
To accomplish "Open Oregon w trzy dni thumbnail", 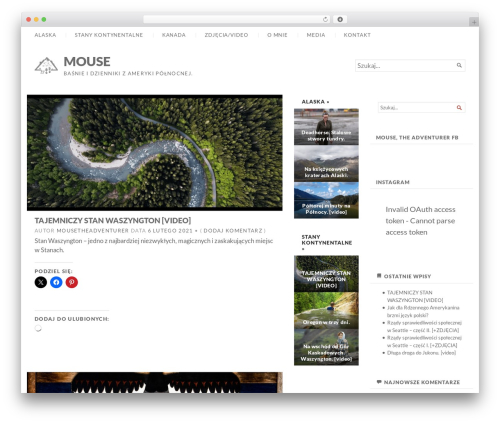I will pos(326,311).
